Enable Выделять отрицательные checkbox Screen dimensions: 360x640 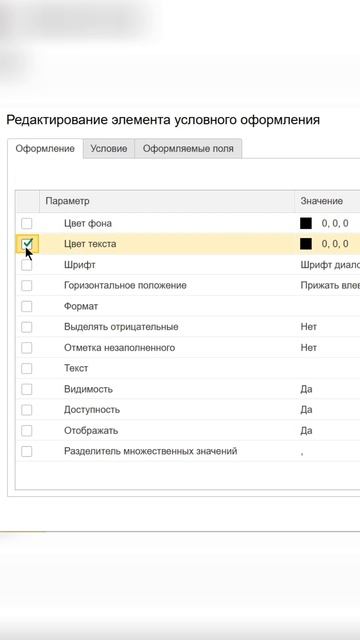(x=27, y=327)
